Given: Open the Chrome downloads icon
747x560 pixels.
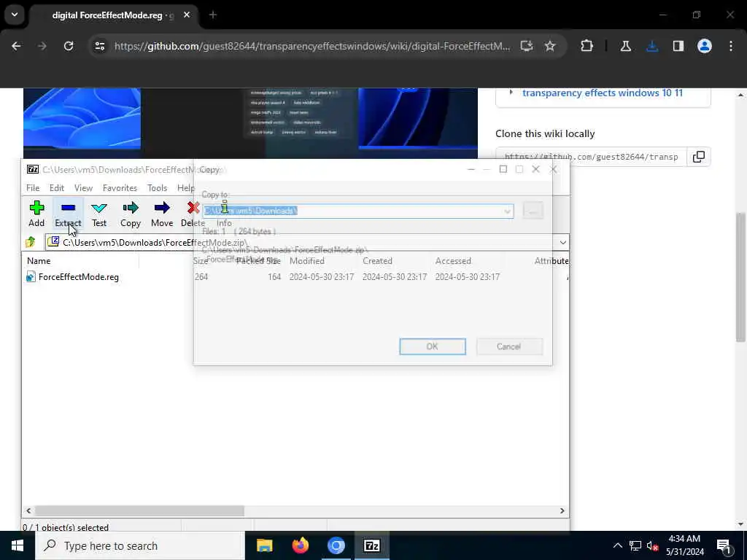Looking at the screenshot, I should coord(652,46).
